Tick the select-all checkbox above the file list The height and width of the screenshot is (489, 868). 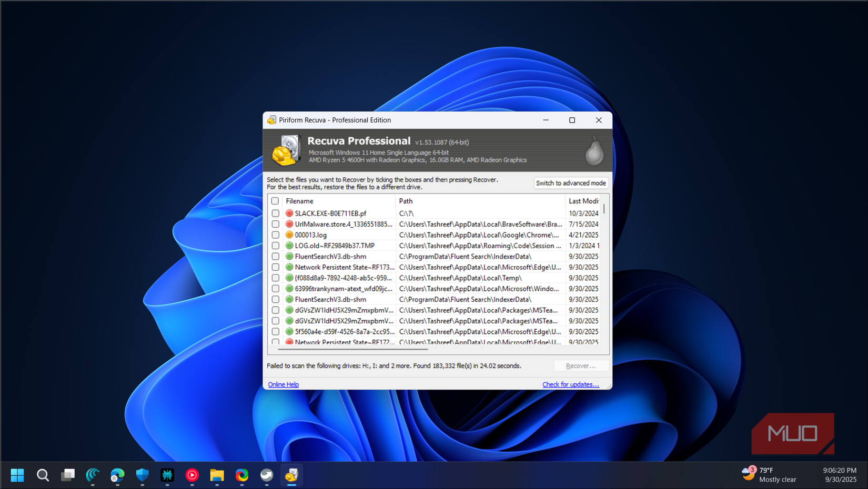click(275, 201)
